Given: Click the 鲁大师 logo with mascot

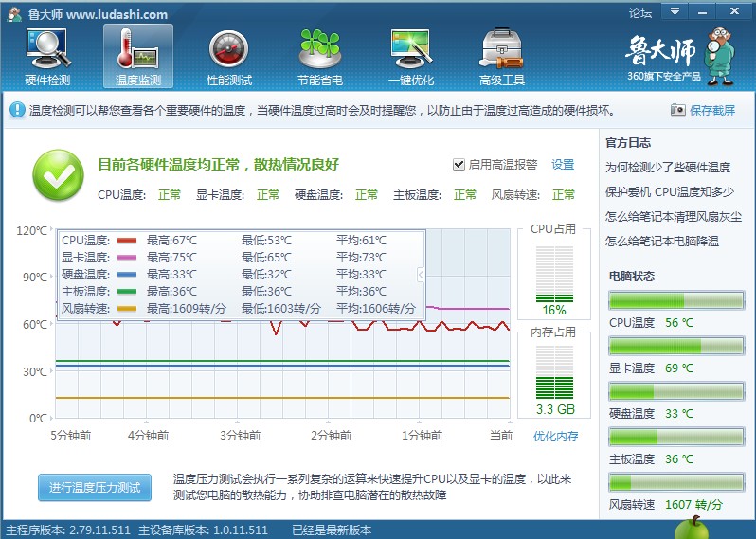Looking at the screenshot, I should pos(680,56).
